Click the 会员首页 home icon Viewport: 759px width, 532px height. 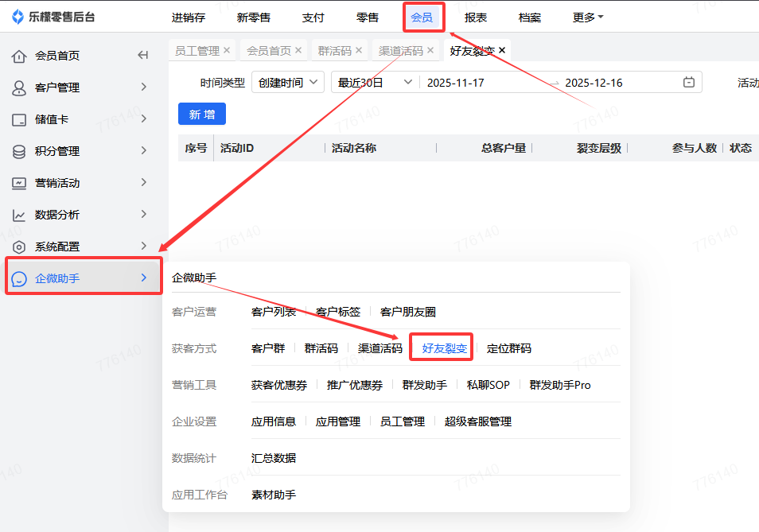click(19, 56)
